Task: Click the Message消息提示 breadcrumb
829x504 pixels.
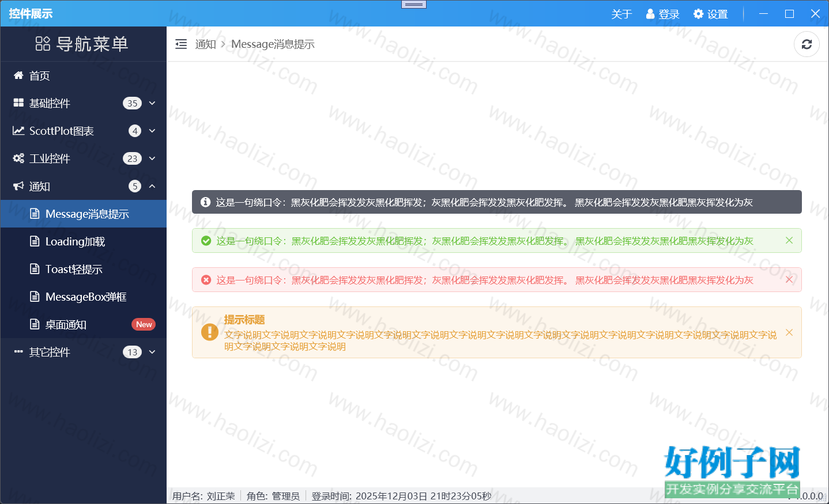Action: pyautogui.click(x=273, y=44)
